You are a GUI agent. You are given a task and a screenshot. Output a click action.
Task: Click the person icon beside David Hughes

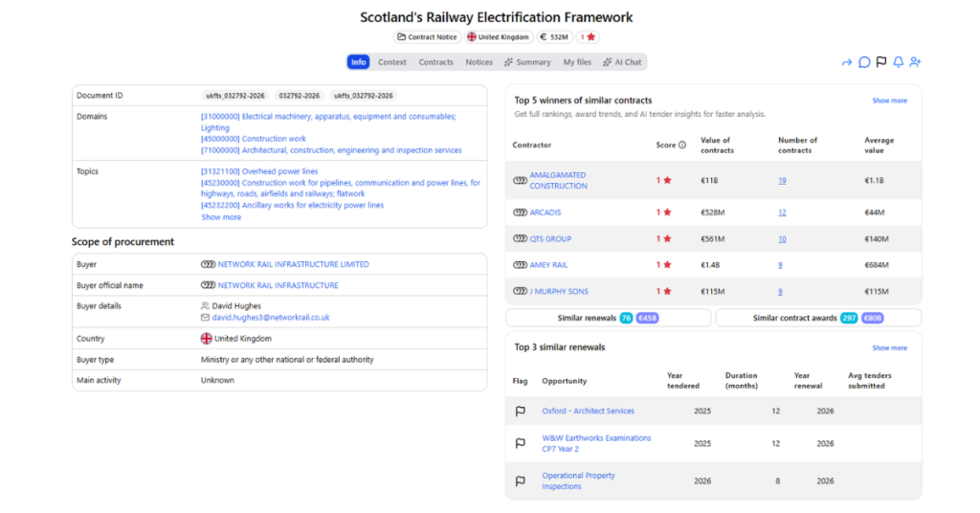point(205,306)
